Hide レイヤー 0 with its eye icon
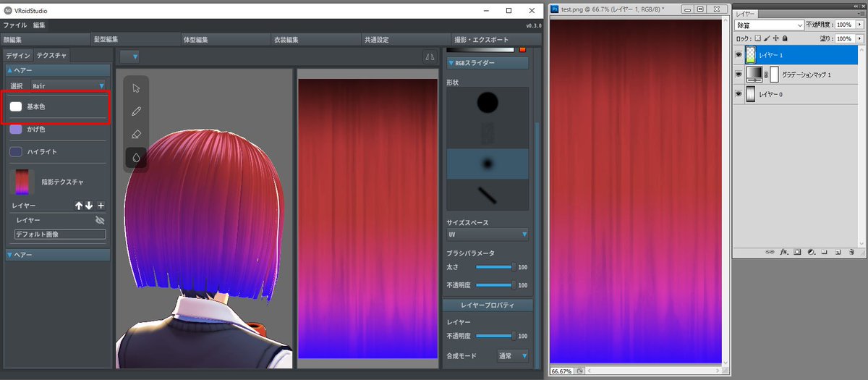This screenshot has height=380, width=868. pos(739,93)
